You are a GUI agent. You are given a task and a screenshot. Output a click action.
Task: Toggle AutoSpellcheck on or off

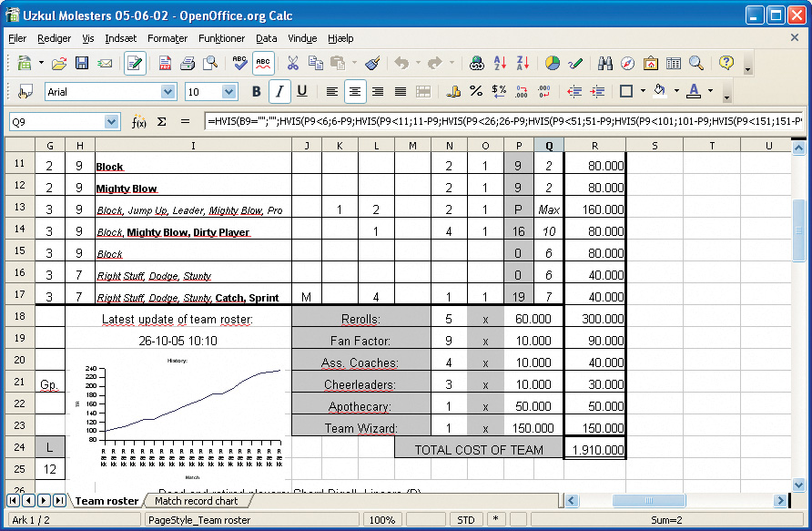coord(263,64)
